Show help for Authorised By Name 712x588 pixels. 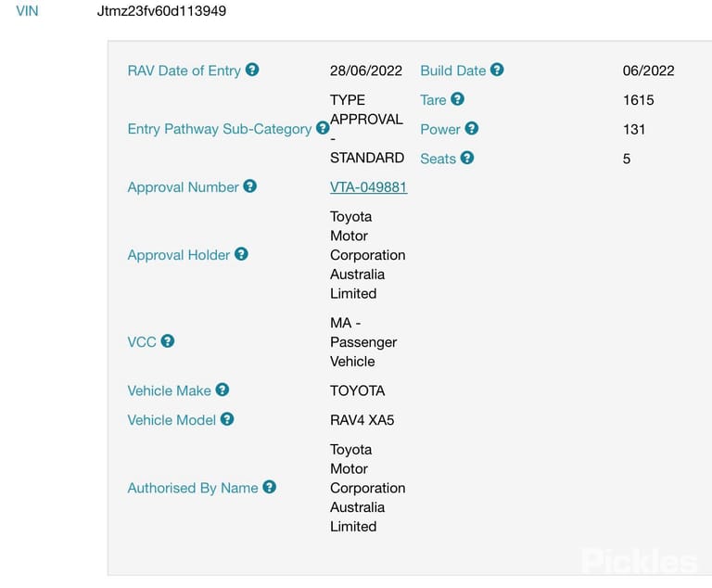(x=269, y=487)
